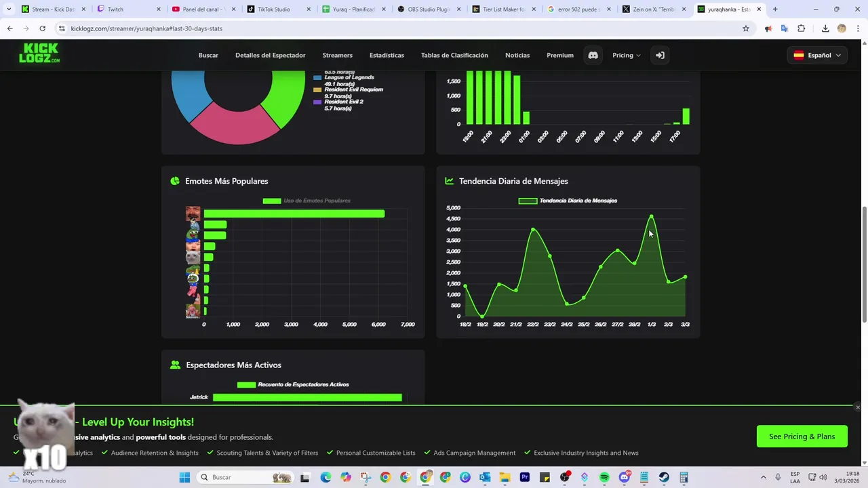Click See Pricing & Plans button
The image size is (868, 488).
pos(802,436)
